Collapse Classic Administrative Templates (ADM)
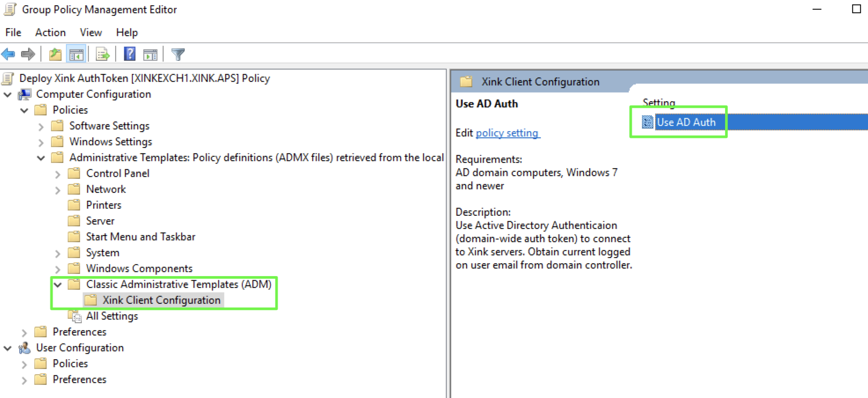 (x=58, y=284)
